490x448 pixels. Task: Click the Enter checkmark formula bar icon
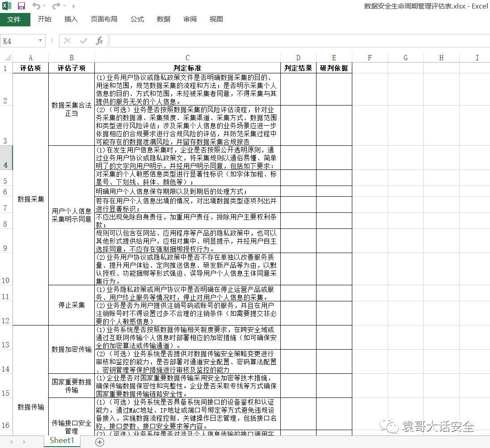point(84,41)
